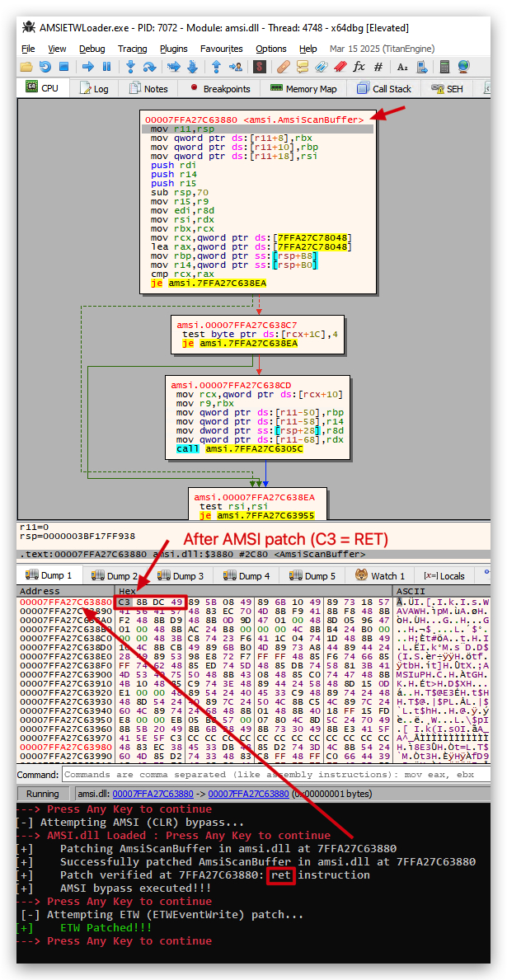
Task: Click the Address column header in dump
Action: [x=65, y=591]
